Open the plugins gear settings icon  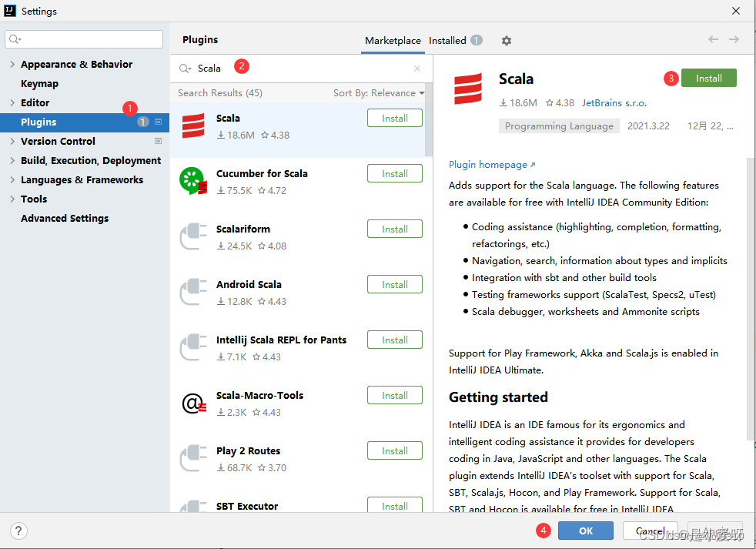(506, 41)
